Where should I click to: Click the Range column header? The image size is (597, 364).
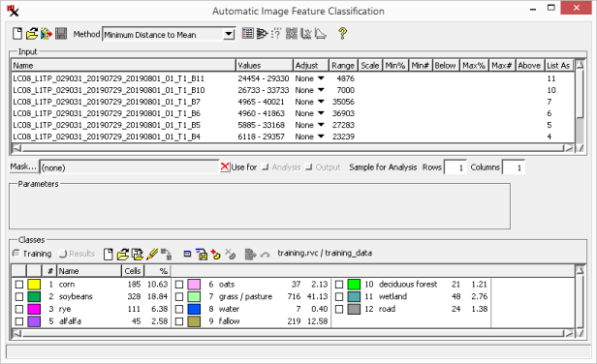click(343, 66)
